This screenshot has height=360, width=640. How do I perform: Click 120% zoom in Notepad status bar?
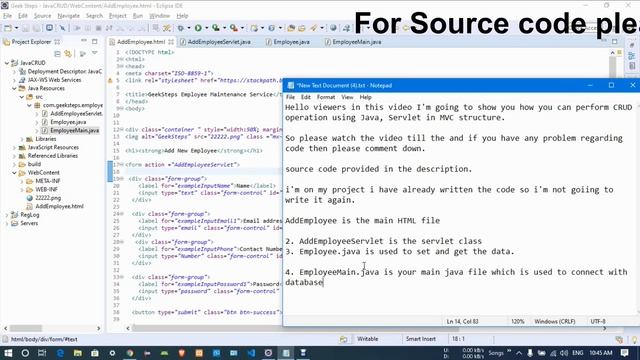click(x=518, y=322)
